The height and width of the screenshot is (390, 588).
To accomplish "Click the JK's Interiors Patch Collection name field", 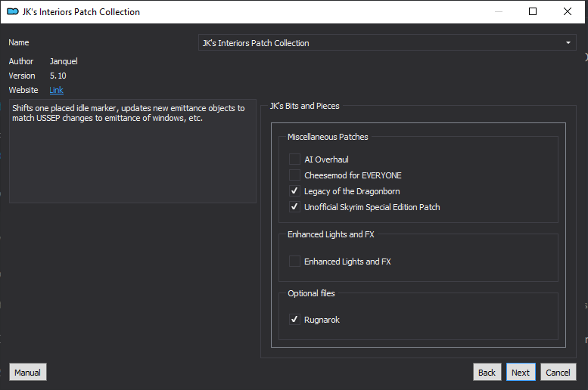I will point(387,43).
